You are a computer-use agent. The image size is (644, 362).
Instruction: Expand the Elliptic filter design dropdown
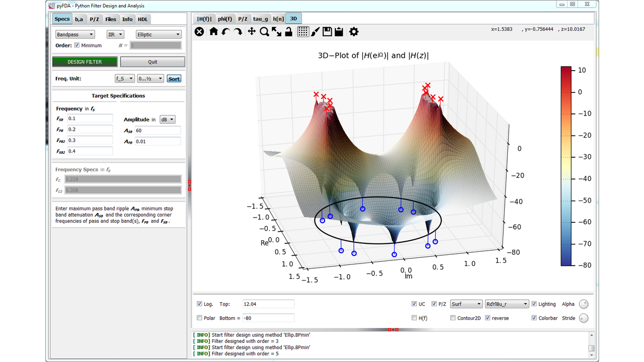158,35
